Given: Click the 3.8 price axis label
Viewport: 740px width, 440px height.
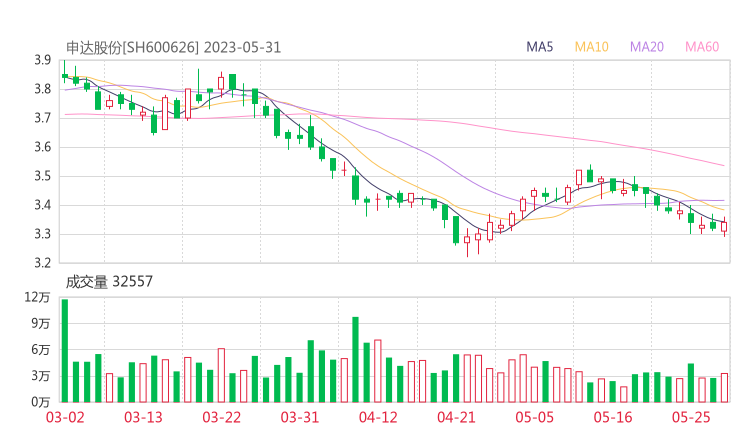Looking at the screenshot, I should (x=42, y=89).
